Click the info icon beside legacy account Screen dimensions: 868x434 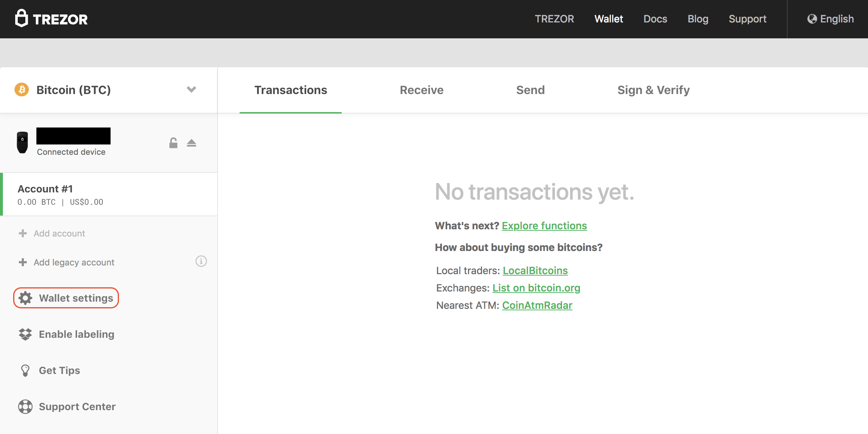point(201,261)
